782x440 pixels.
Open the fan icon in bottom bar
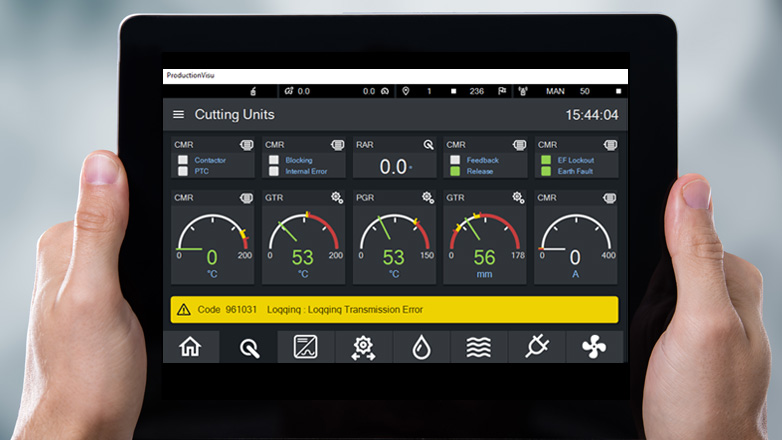(x=594, y=347)
